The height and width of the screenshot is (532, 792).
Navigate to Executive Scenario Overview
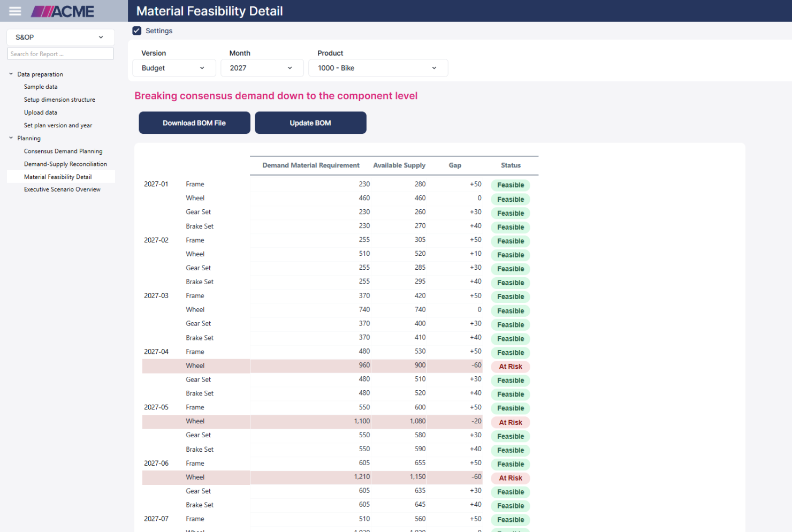click(x=62, y=189)
